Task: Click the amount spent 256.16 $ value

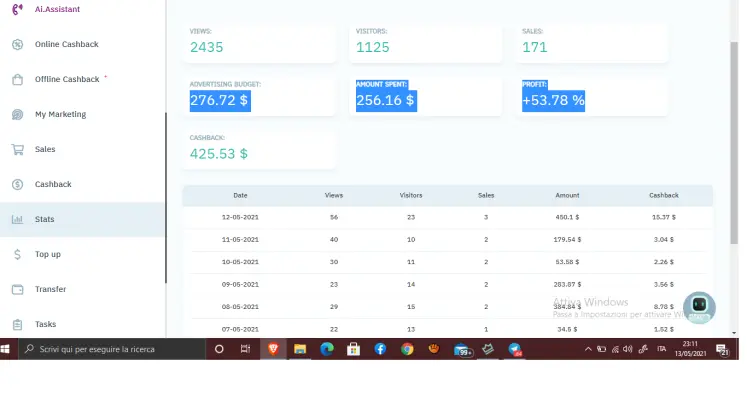Action: click(386, 100)
